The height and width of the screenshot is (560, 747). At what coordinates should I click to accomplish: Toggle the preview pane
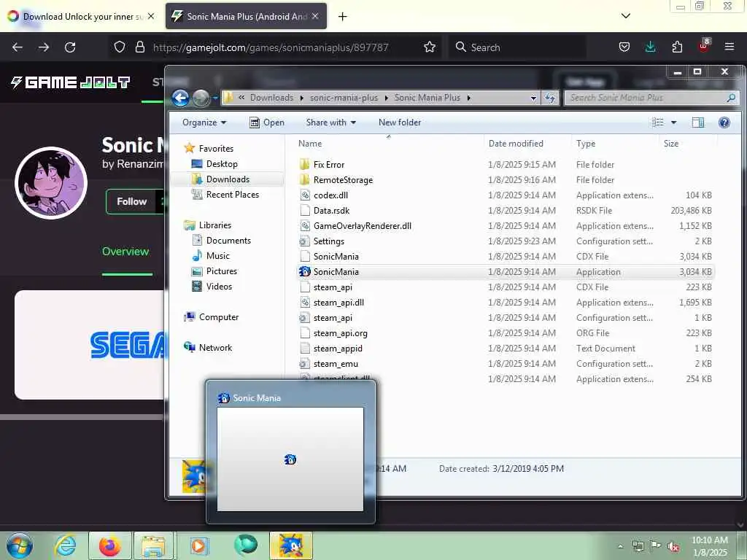point(698,122)
